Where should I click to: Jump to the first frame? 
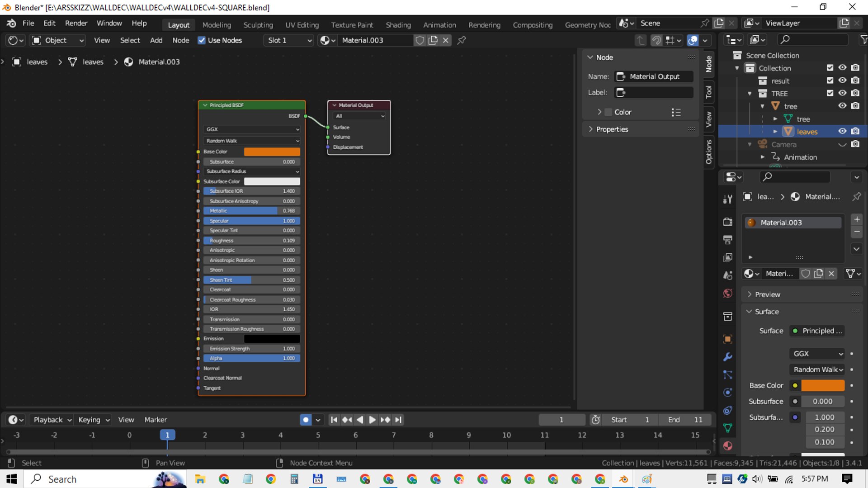coord(334,420)
